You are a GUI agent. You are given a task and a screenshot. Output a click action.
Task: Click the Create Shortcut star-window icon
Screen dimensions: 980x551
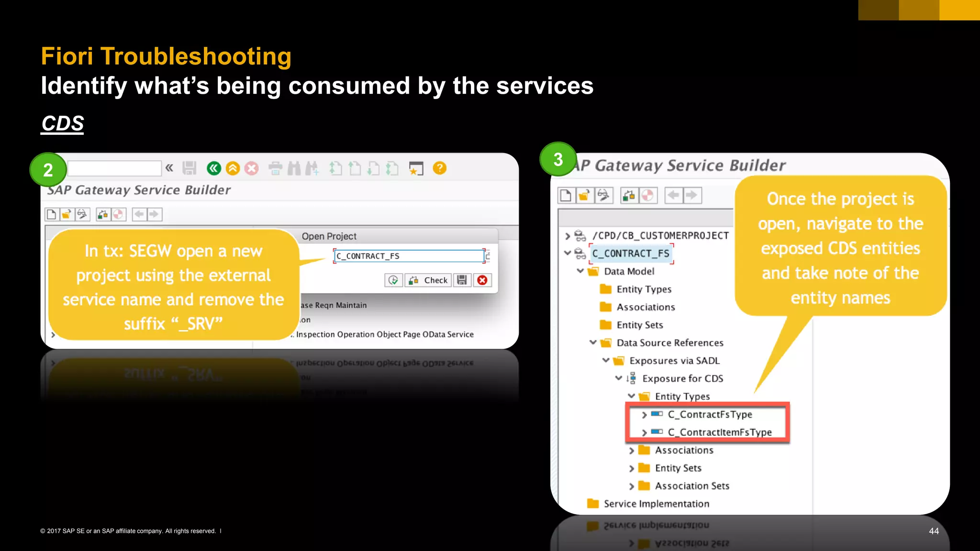416,168
